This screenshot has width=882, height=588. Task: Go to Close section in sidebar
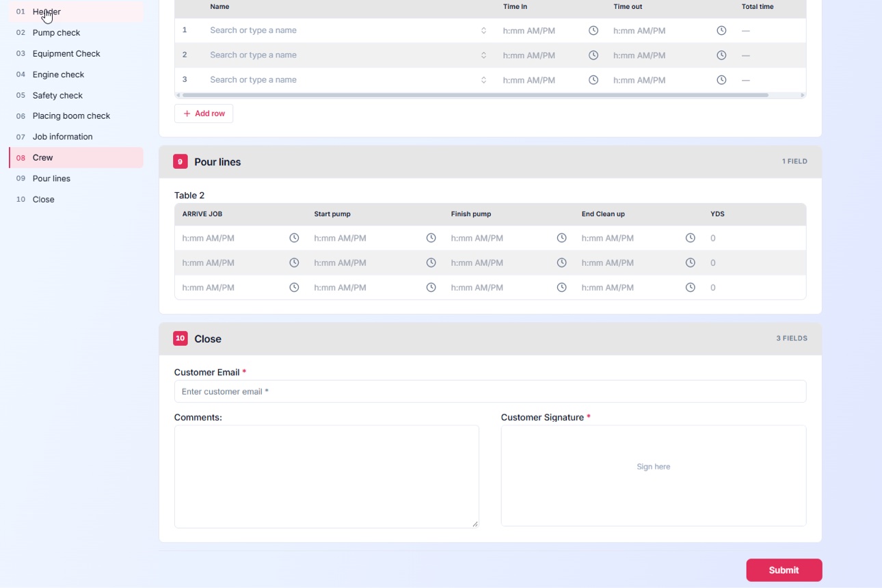pos(76,200)
